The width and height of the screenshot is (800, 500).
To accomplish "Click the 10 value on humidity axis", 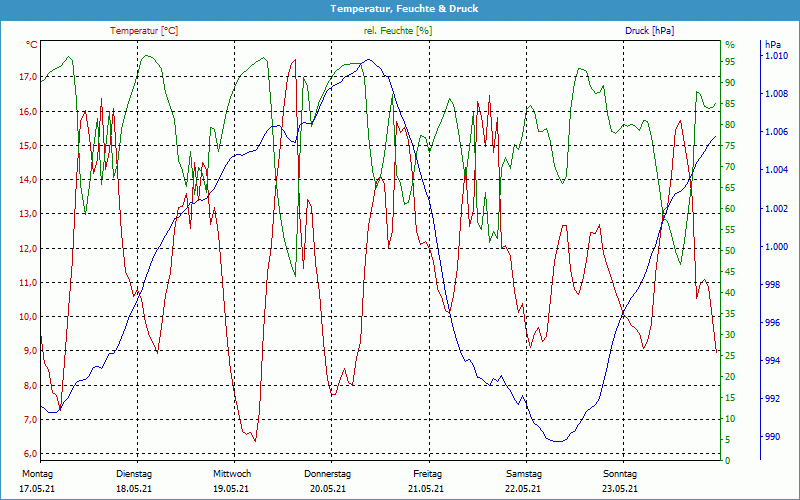I will click(730, 419).
